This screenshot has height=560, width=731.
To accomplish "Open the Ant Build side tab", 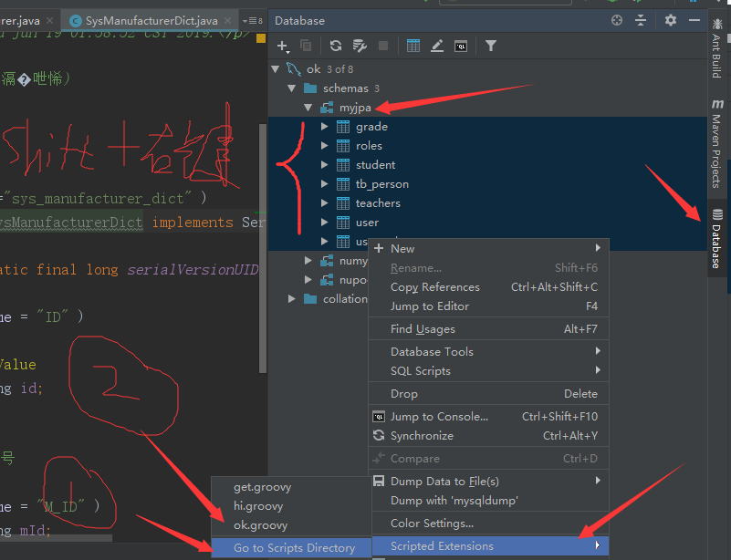I will [x=716, y=47].
